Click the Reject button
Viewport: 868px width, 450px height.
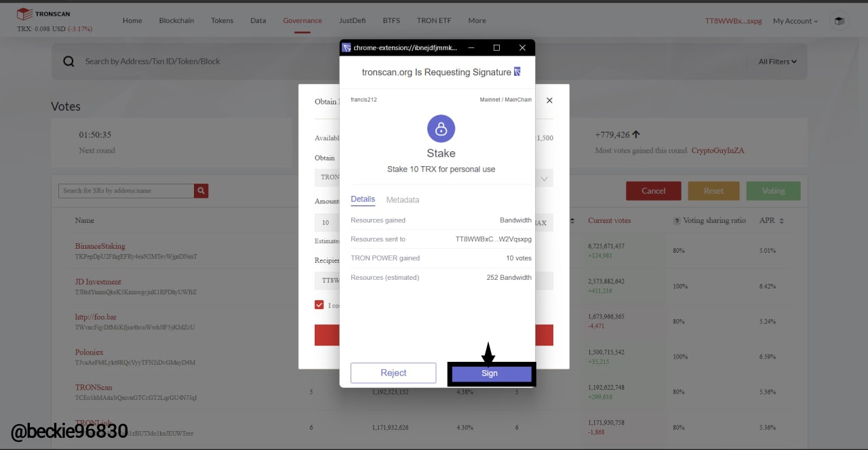(x=393, y=373)
